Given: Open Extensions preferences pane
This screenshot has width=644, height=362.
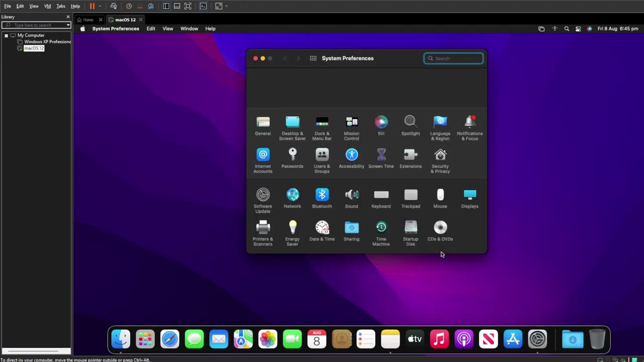Looking at the screenshot, I should pos(411,159).
